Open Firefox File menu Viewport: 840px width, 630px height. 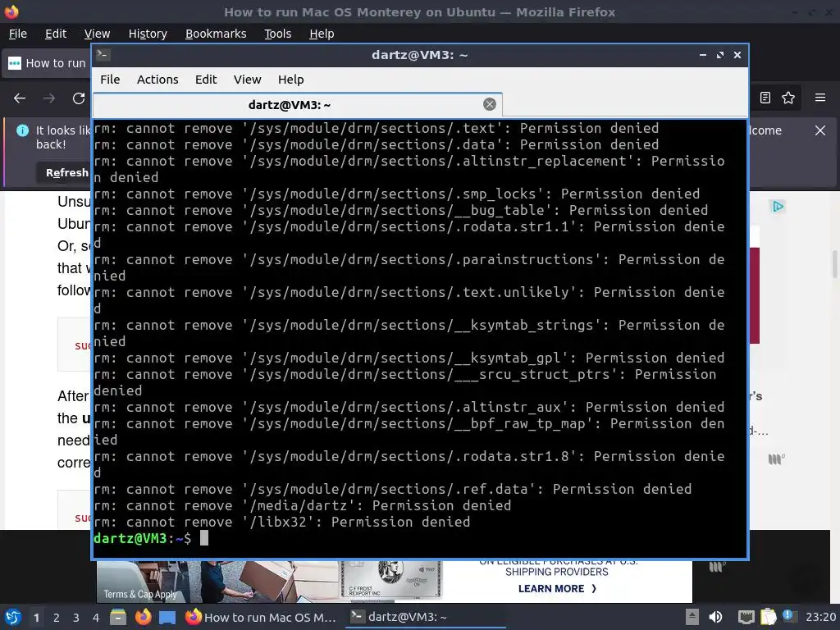(x=18, y=33)
